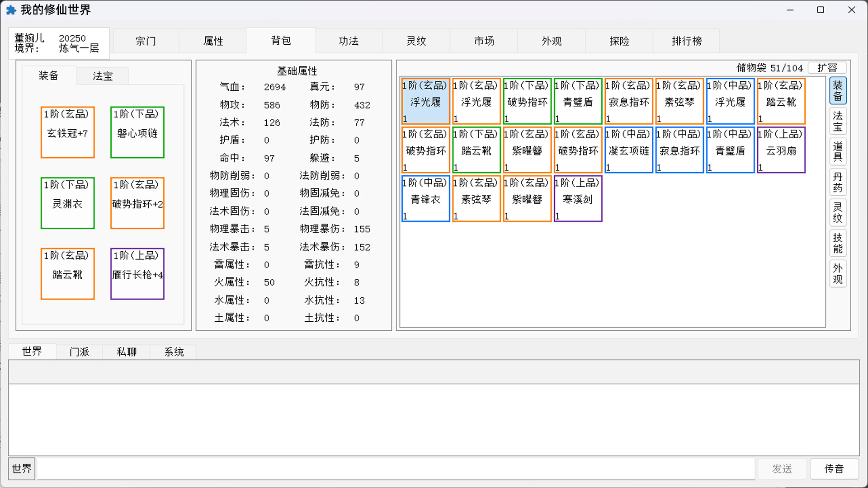Open the 系统 chat channel tab
This screenshot has height=488, width=868.
[173, 352]
